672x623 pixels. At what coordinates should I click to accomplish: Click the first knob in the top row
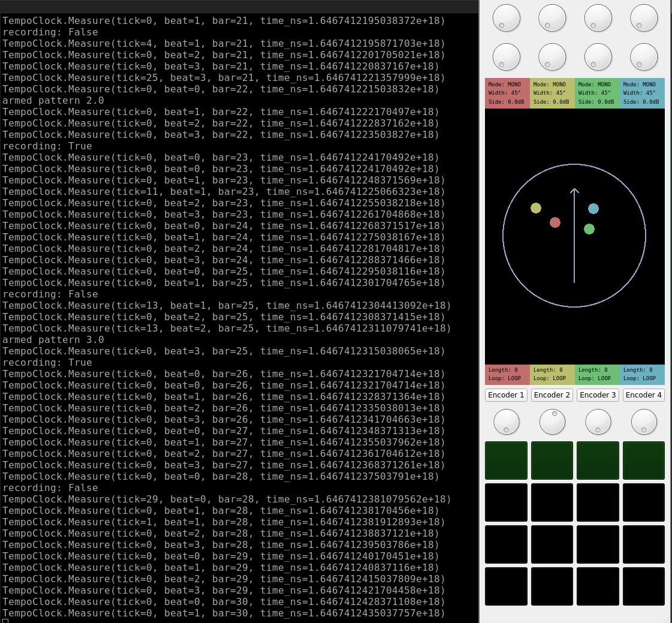(x=507, y=18)
